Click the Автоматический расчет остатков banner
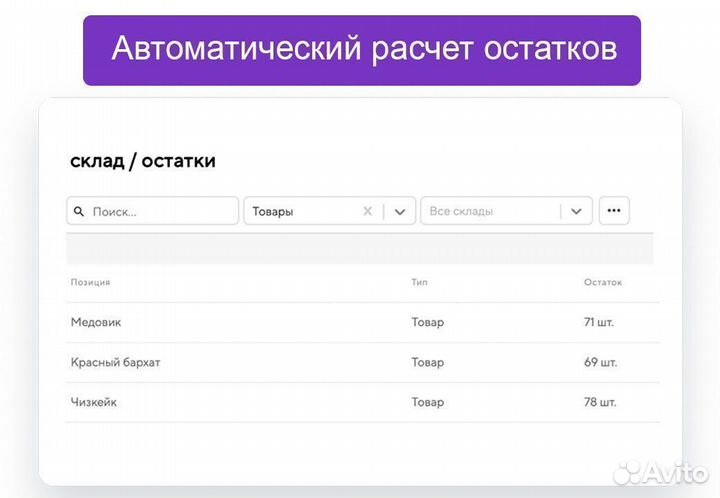 coord(362,50)
